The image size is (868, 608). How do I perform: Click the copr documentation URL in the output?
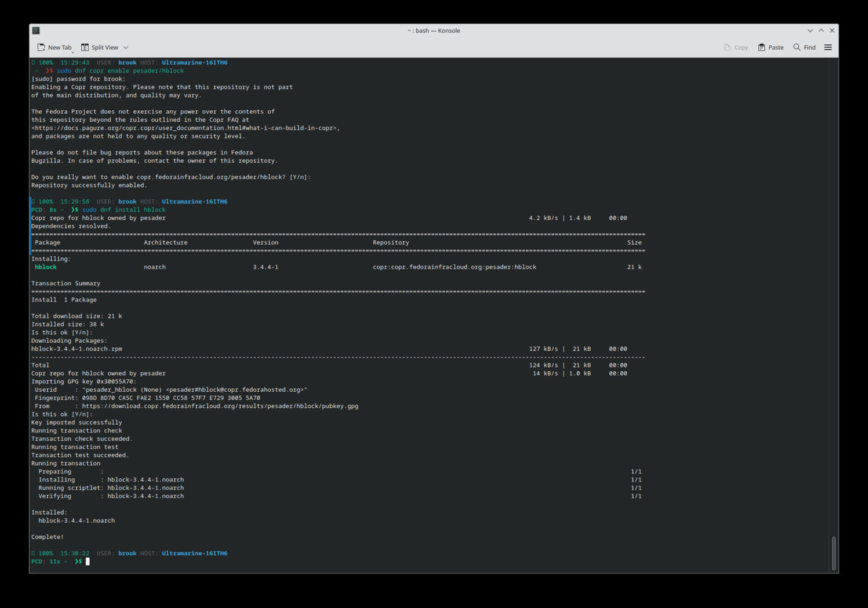coord(185,128)
